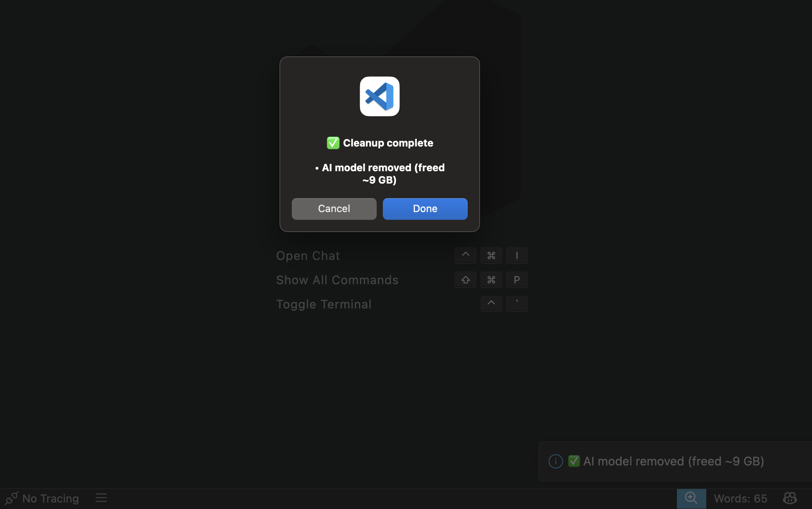The image size is (812, 509).
Task: Click the Cancel button in the dialog
Action: (334, 209)
